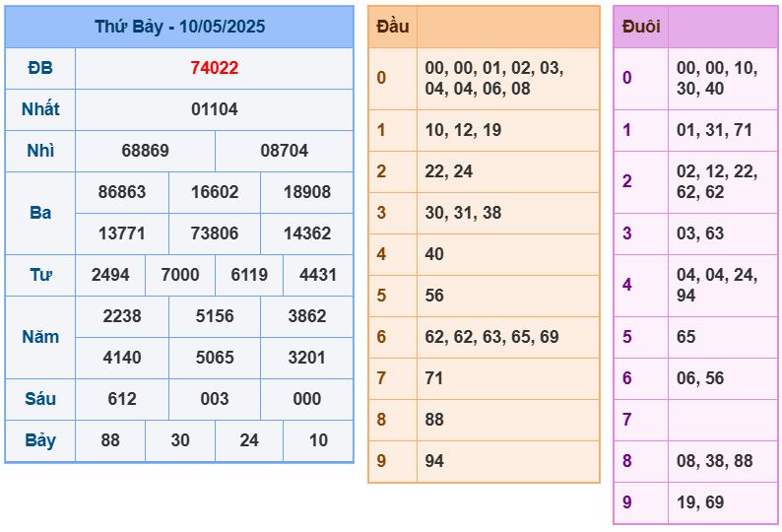This screenshot has height=532, width=782.
Task: Click the value 71 in Đầu row 7
Action: [434, 378]
